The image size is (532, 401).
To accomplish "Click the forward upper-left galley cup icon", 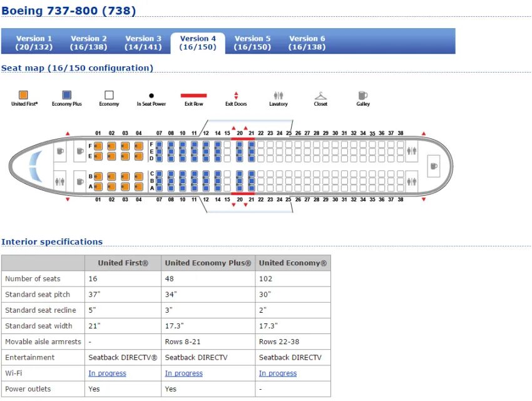I will tap(60, 151).
